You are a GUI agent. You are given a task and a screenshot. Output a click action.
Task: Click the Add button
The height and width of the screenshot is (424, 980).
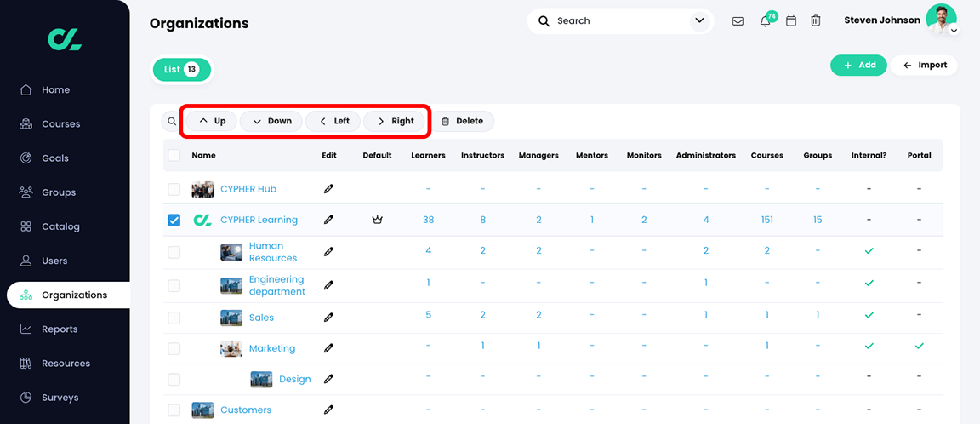tap(858, 65)
